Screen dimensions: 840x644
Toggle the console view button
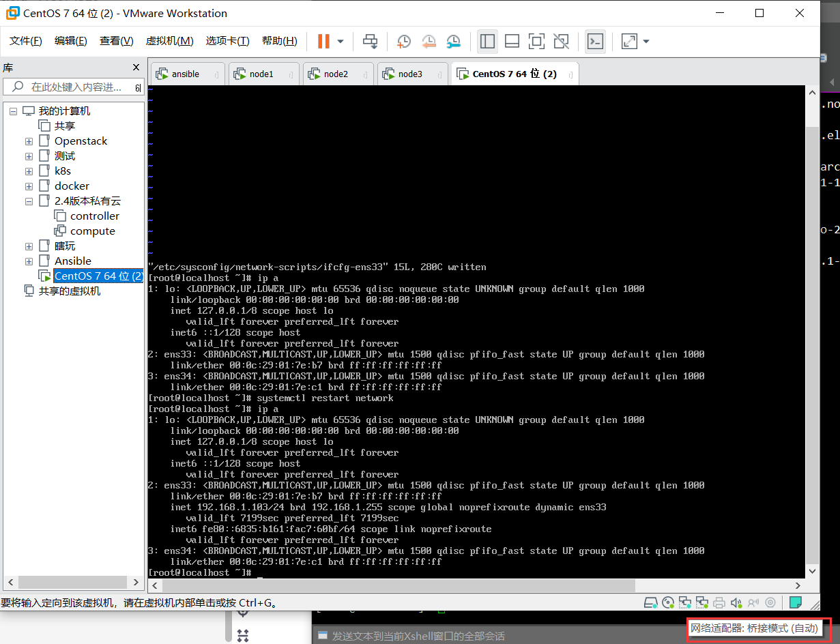[x=595, y=41]
